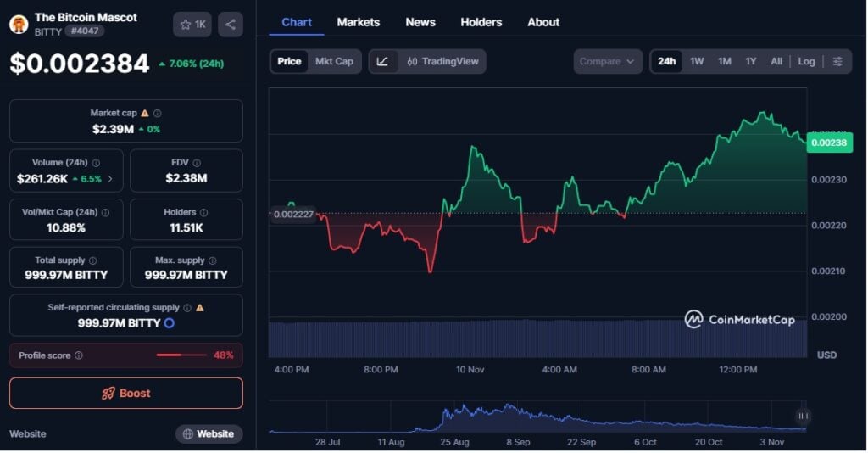This screenshot has width=868, height=453.
Task: Click the Boost button
Action: click(126, 393)
